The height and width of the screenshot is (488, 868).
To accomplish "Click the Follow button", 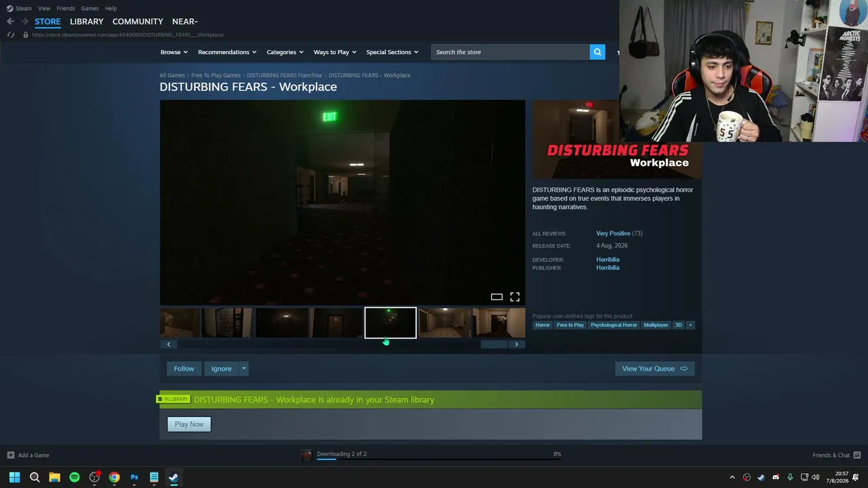I will click(184, 369).
